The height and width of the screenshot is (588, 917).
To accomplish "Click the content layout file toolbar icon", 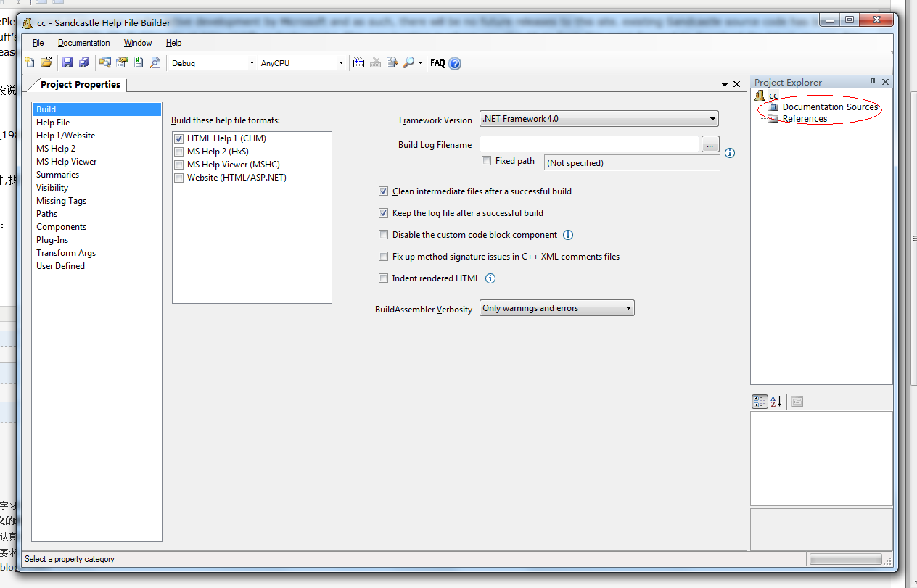I will click(x=138, y=63).
